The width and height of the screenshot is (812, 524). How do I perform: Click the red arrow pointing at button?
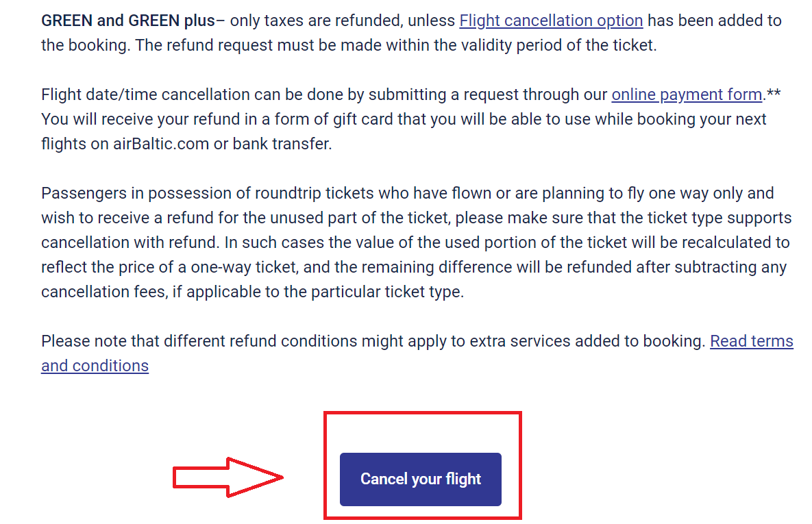pos(228,477)
